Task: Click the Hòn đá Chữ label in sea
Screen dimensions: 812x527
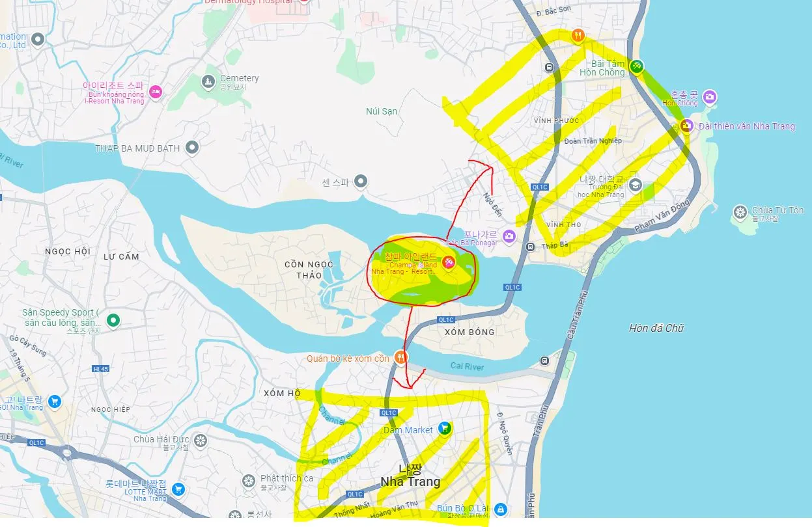Action: (x=656, y=329)
